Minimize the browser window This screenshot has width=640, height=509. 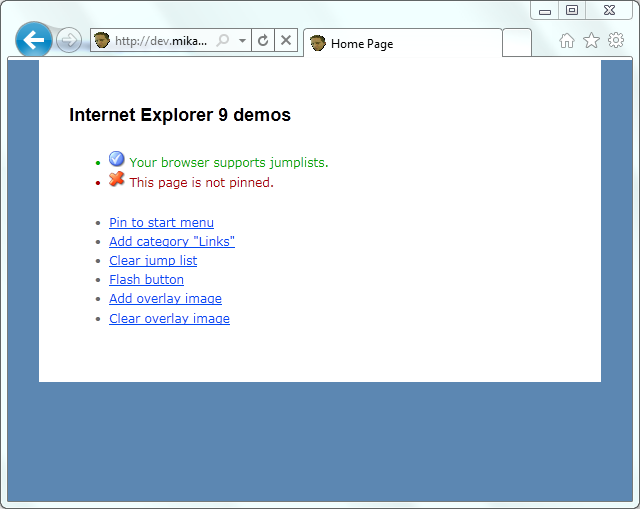pyautogui.click(x=544, y=11)
